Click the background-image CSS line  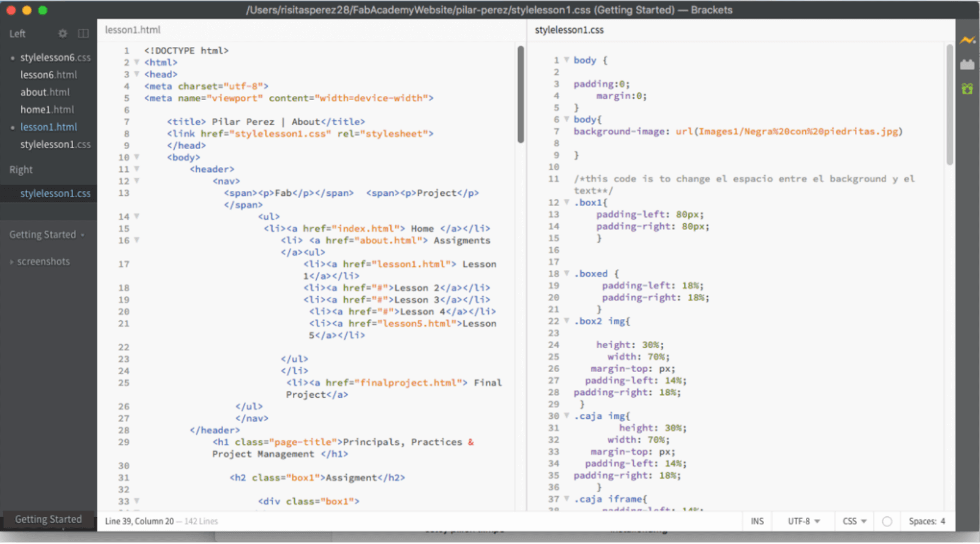[738, 131]
